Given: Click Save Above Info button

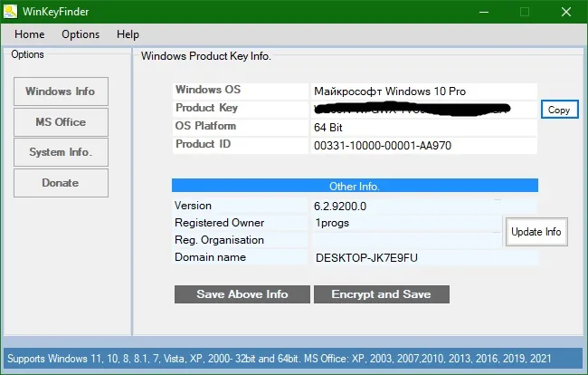Looking at the screenshot, I should pos(242,294).
